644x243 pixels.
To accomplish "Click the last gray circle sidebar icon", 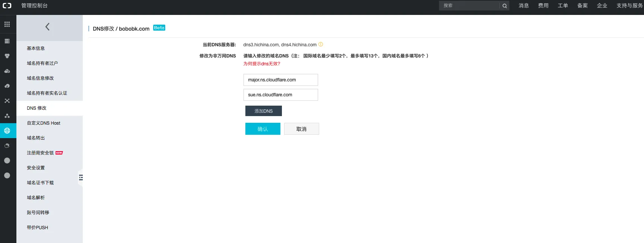I will [7, 175].
